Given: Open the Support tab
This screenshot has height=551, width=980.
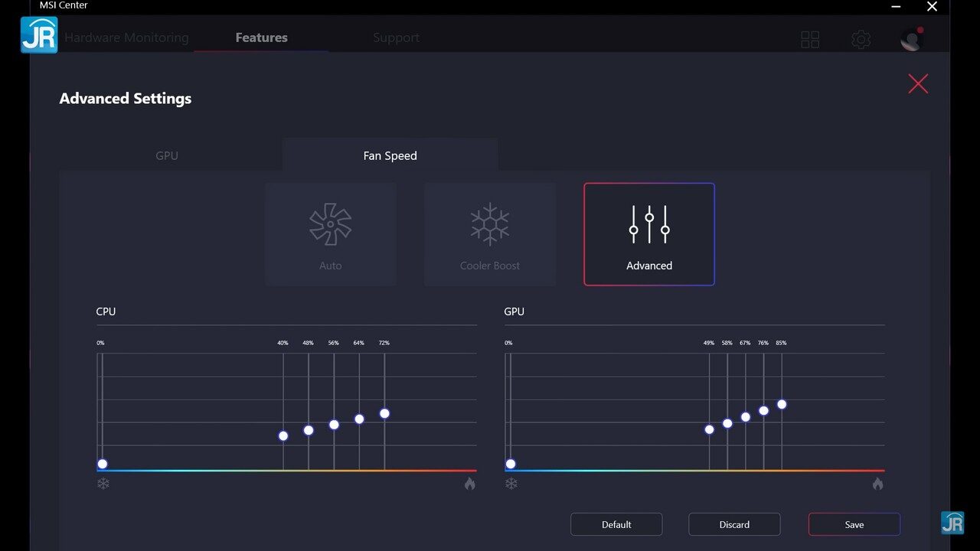Looking at the screenshot, I should [397, 37].
